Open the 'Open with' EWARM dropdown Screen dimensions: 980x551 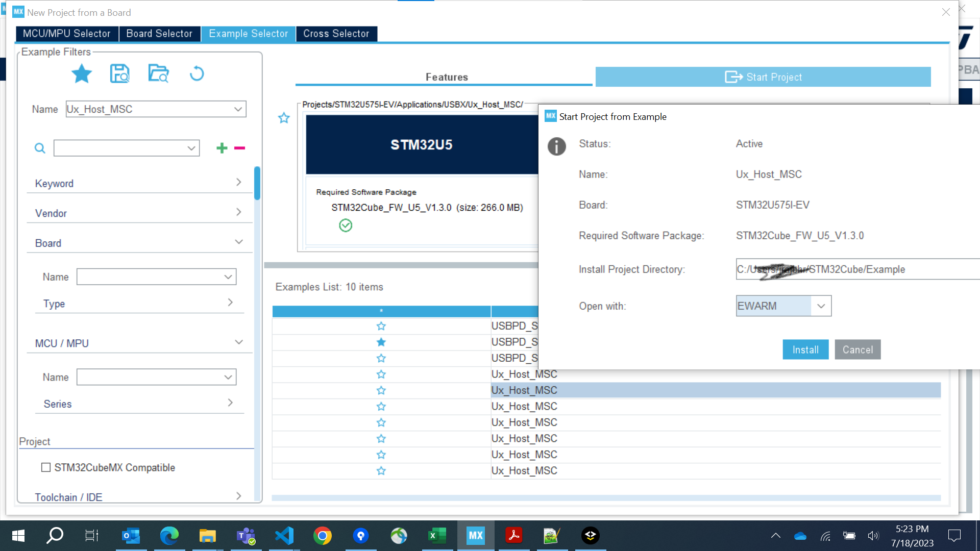point(821,306)
